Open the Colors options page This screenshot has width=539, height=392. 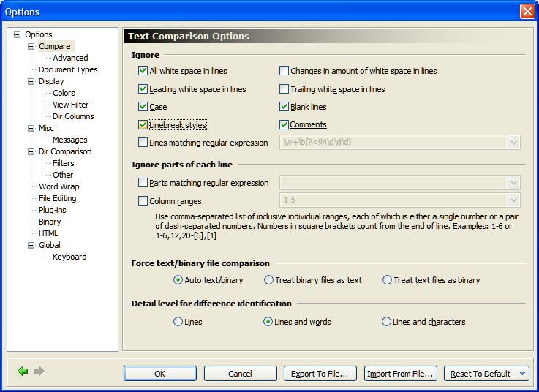click(x=64, y=93)
